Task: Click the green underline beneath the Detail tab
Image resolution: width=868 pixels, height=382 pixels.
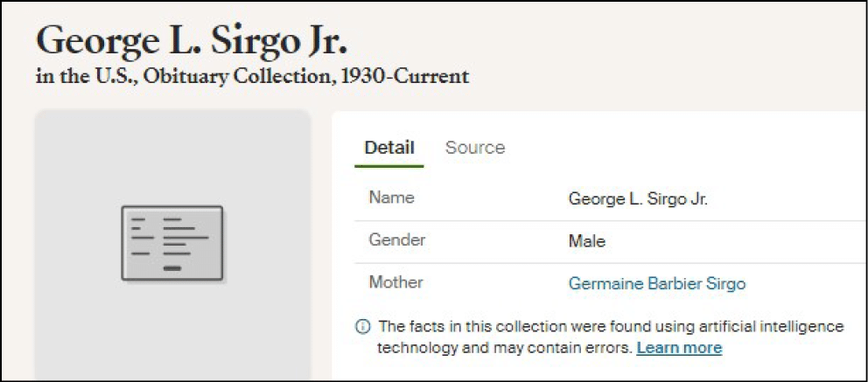Action: click(x=388, y=165)
